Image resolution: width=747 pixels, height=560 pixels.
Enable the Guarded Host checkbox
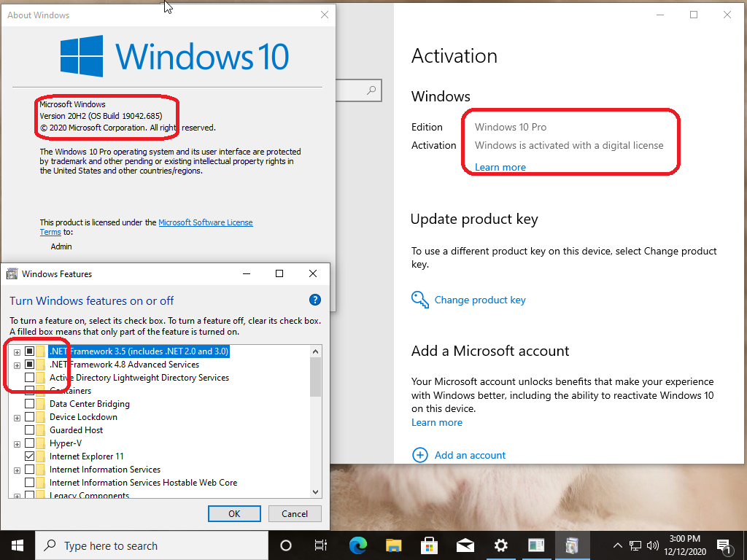(29, 430)
